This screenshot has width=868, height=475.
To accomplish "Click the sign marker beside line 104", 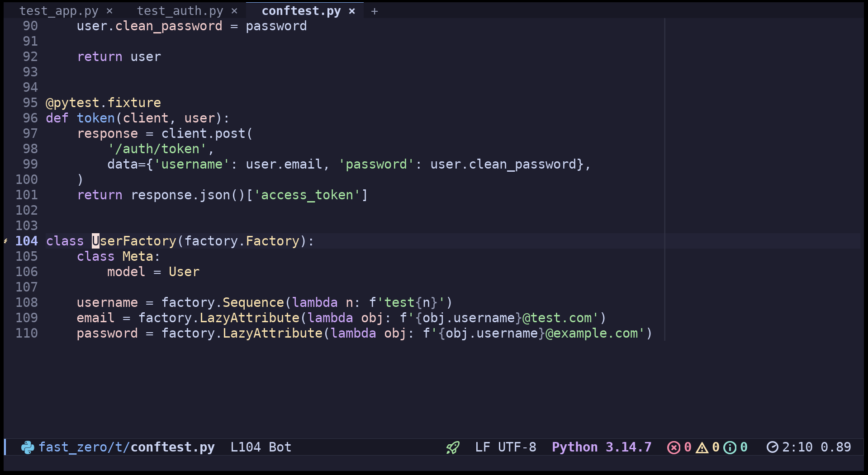I will (6, 241).
